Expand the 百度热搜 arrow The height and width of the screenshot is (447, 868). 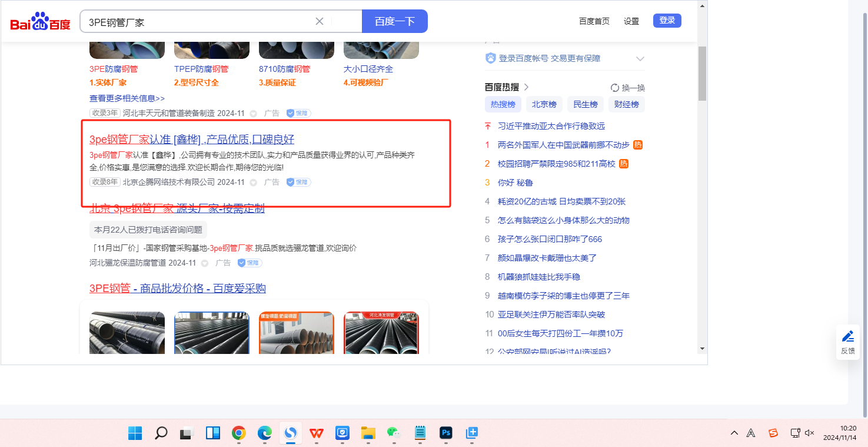click(x=526, y=87)
